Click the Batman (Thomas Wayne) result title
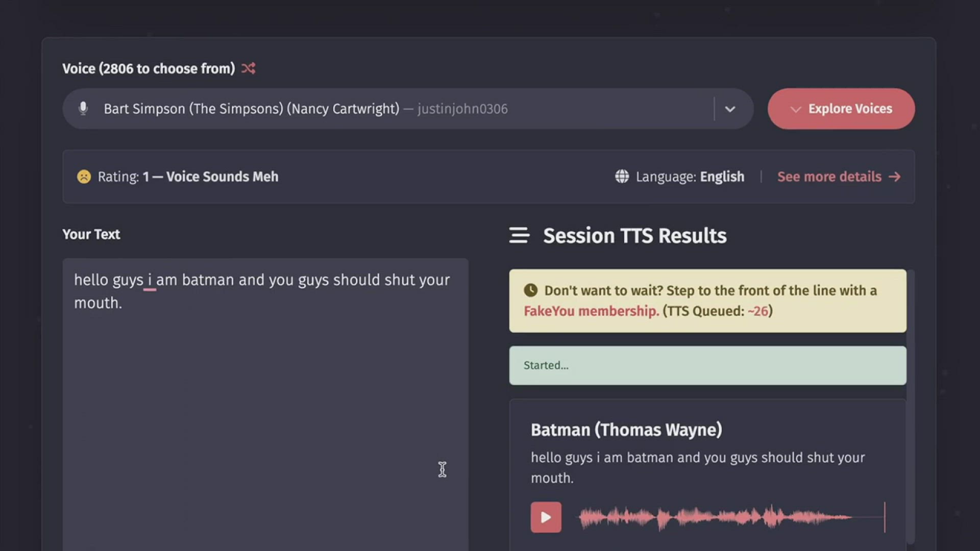This screenshot has height=551, width=980. tap(626, 430)
